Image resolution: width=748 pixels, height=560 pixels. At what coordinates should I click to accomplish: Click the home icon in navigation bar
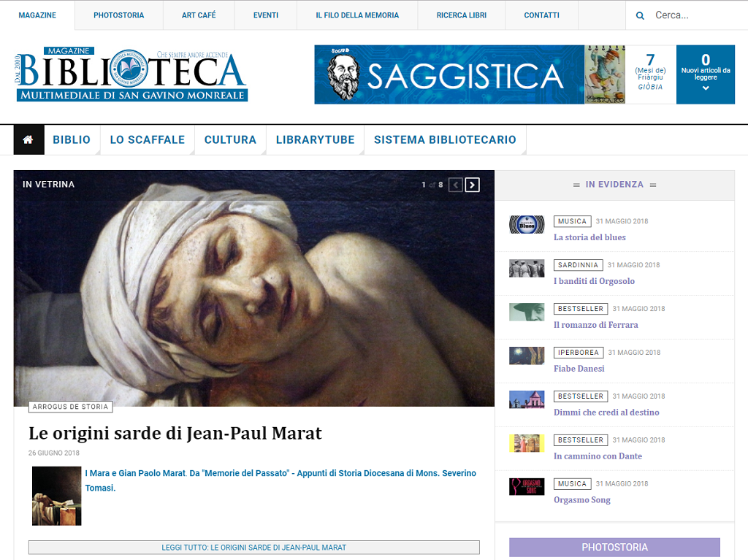point(28,139)
